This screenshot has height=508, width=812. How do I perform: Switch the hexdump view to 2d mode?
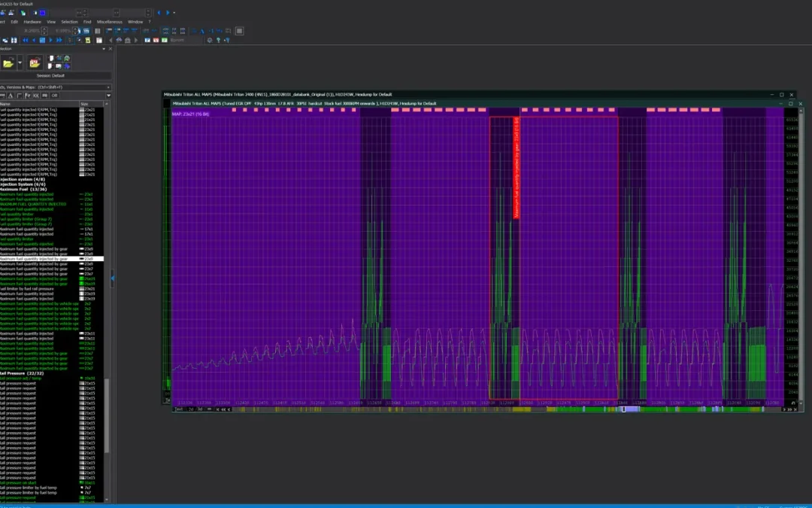click(190, 409)
